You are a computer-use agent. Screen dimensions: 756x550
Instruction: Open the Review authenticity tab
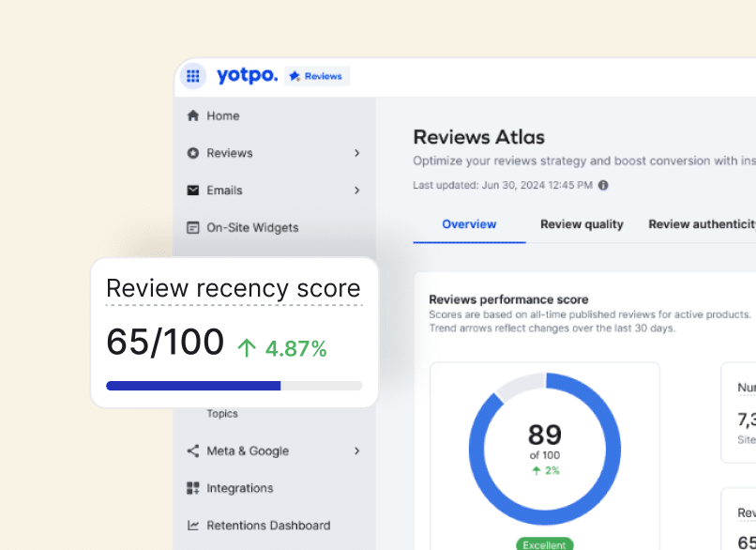702,224
